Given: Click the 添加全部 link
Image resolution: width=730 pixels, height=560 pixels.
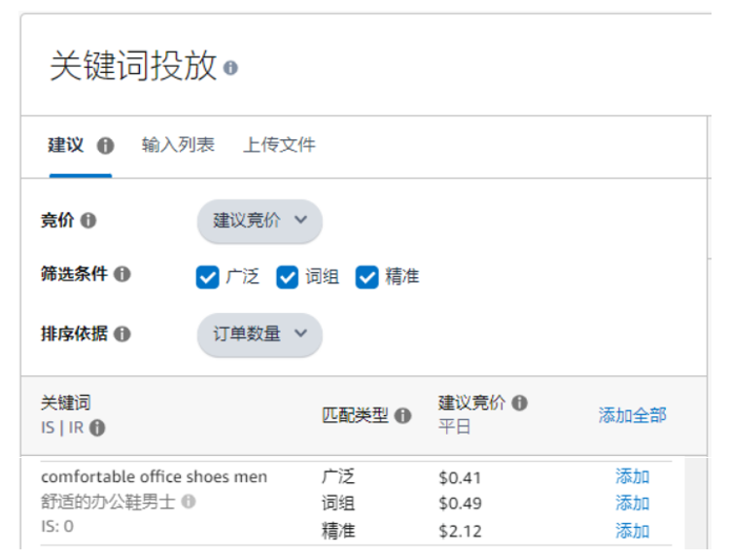Looking at the screenshot, I should [632, 415].
